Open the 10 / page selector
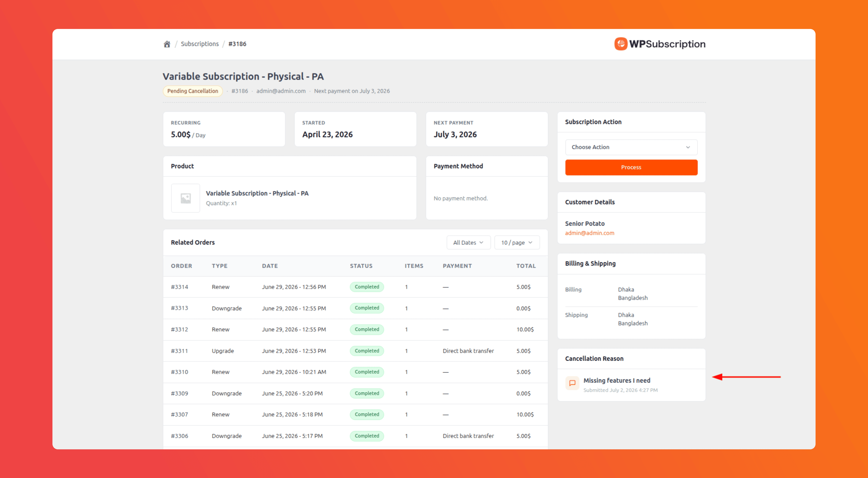The image size is (868, 478). click(517, 243)
